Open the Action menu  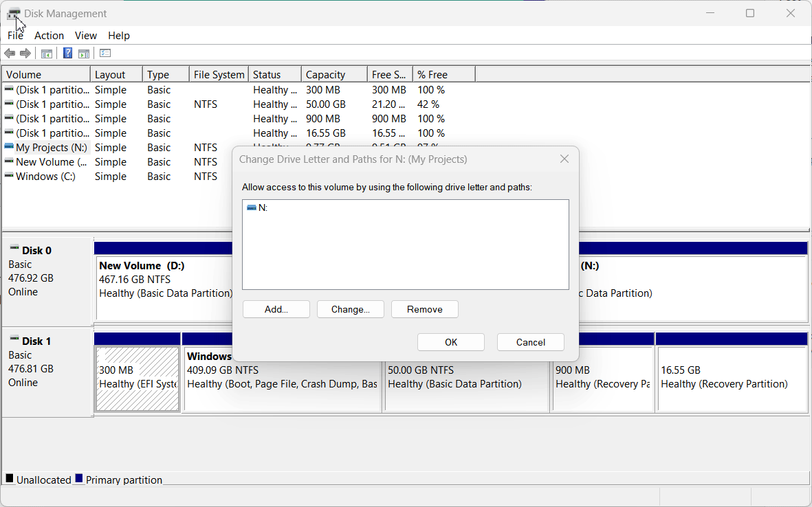point(50,36)
